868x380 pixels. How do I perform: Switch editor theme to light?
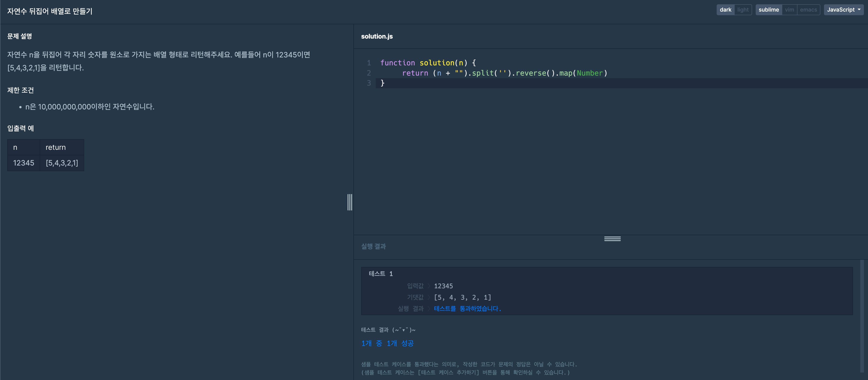point(743,10)
